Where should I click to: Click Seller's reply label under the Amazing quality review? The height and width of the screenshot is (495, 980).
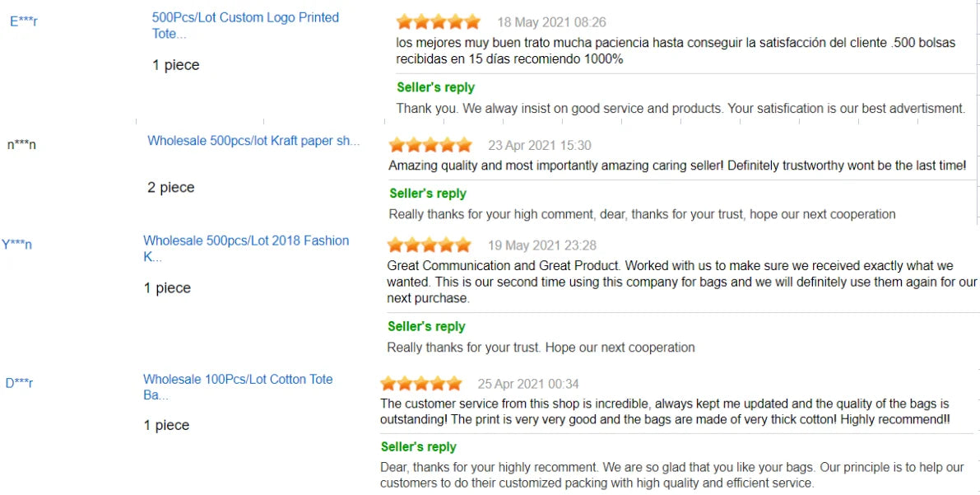tap(428, 194)
